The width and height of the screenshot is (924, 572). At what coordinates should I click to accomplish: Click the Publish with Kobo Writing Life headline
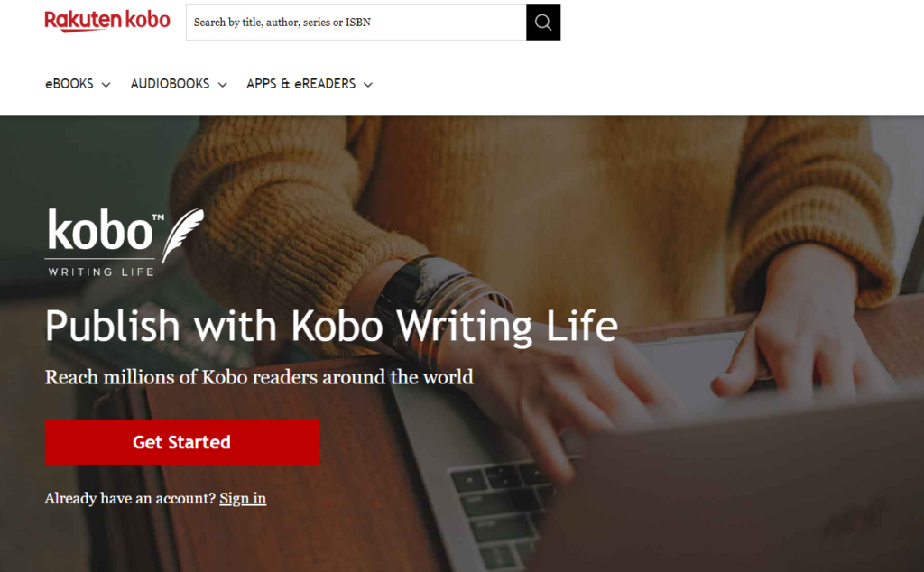[331, 326]
